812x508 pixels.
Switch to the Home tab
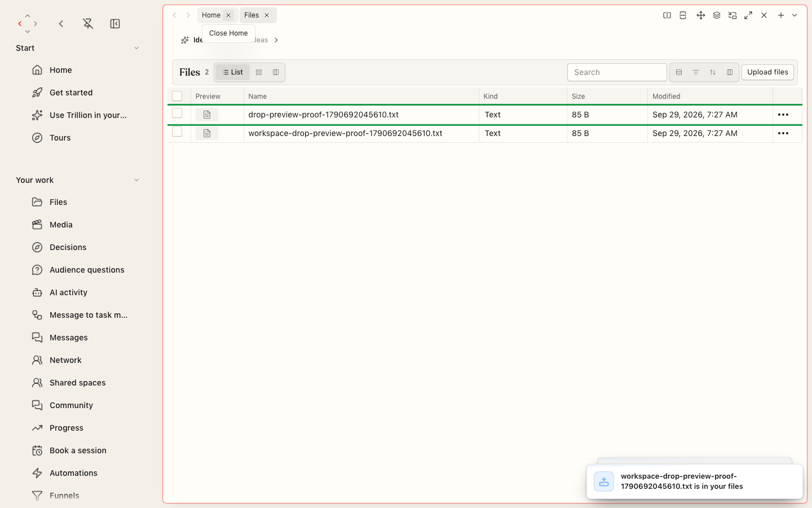tap(211, 15)
